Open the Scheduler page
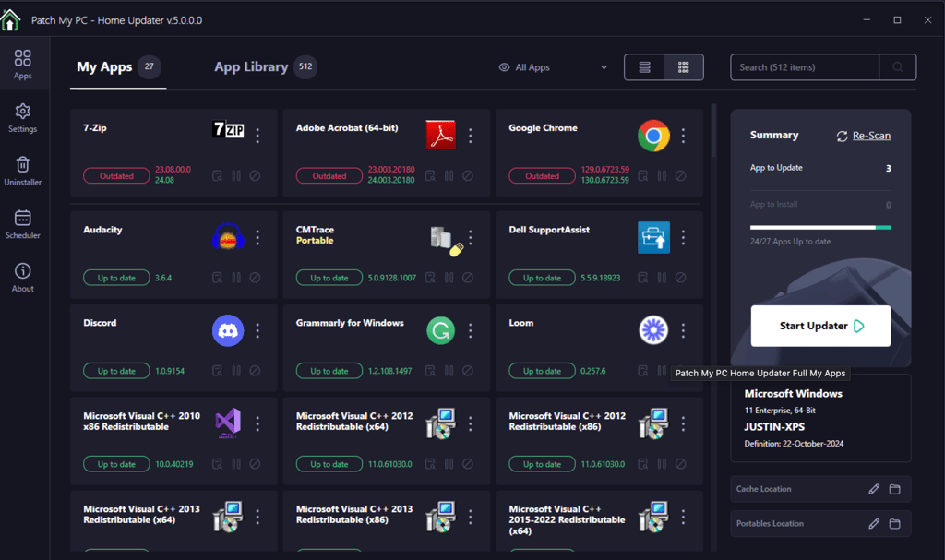 coord(23,224)
